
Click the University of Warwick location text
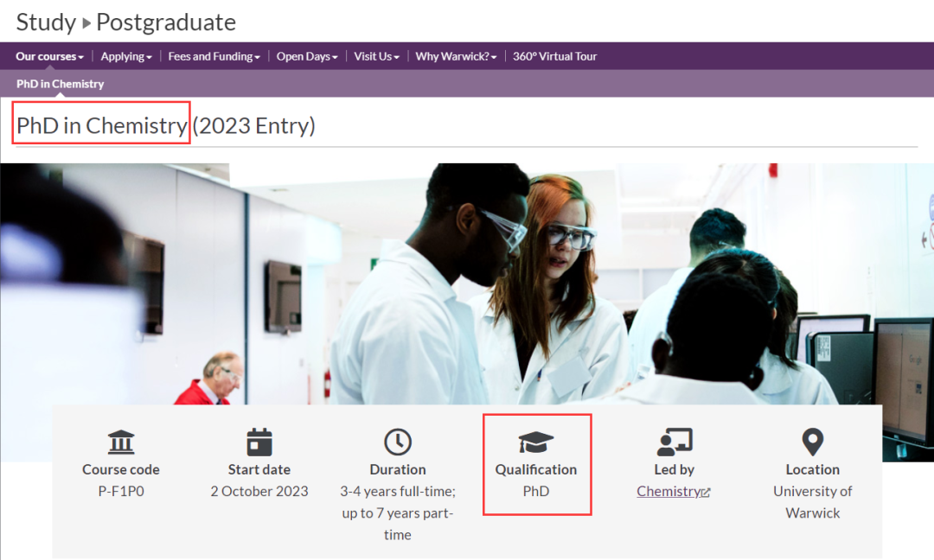pyautogui.click(x=812, y=502)
